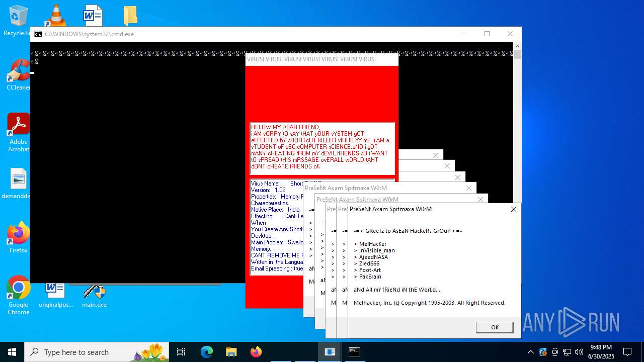Viewport: 644px width, 362px height.
Task: Open the Windows Start menu
Action: pyautogui.click(x=12, y=352)
